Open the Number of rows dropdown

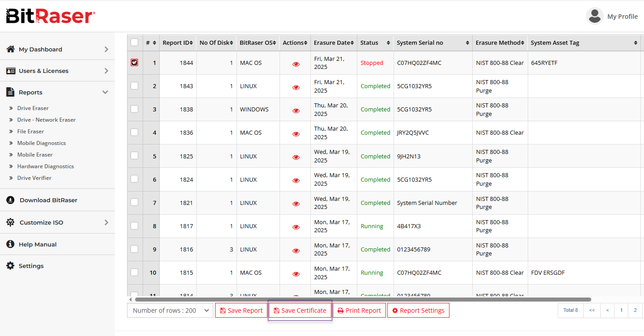[170, 310]
